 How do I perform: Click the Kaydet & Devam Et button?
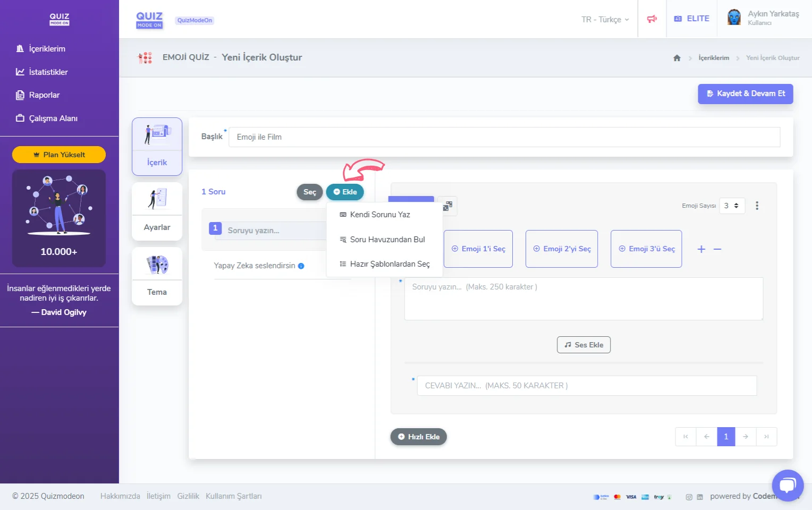tap(745, 93)
